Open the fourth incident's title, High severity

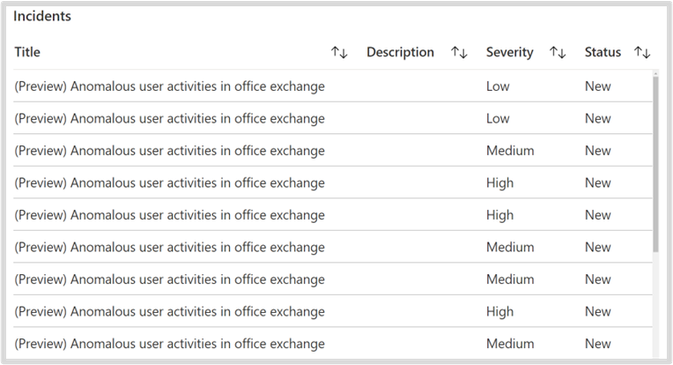point(170,183)
